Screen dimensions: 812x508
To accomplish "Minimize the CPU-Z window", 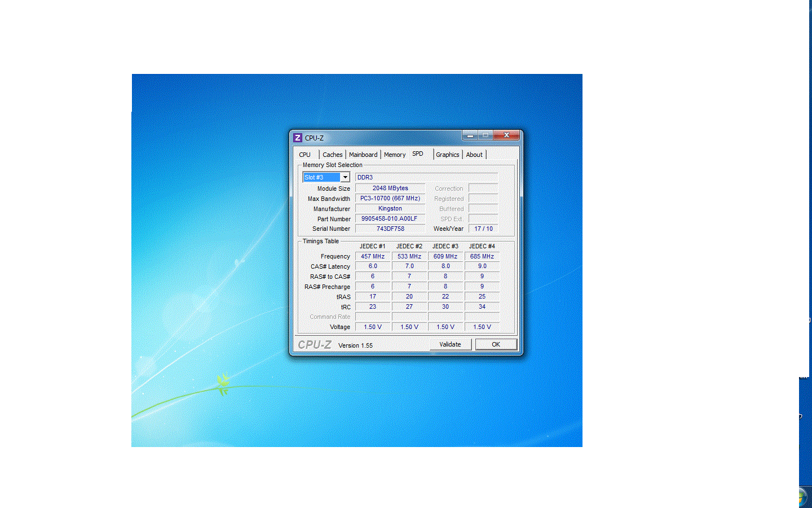I will point(470,135).
